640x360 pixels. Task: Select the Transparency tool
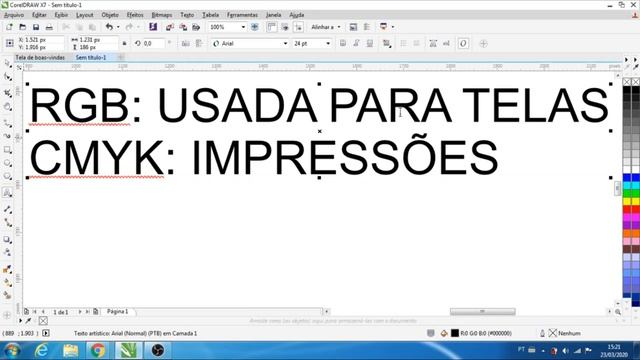pyautogui.click(x=8, y=253)
